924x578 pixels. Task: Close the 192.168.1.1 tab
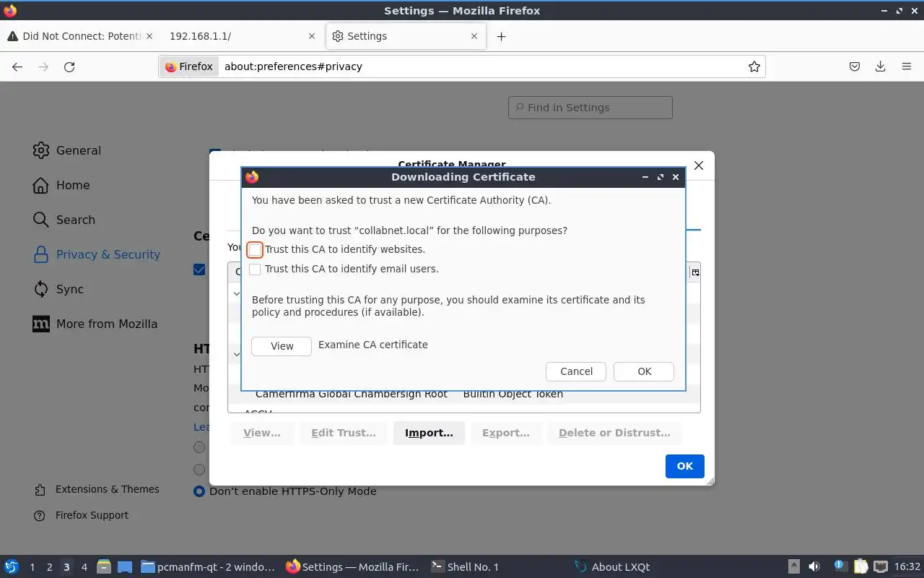click(x=312, y=36)
